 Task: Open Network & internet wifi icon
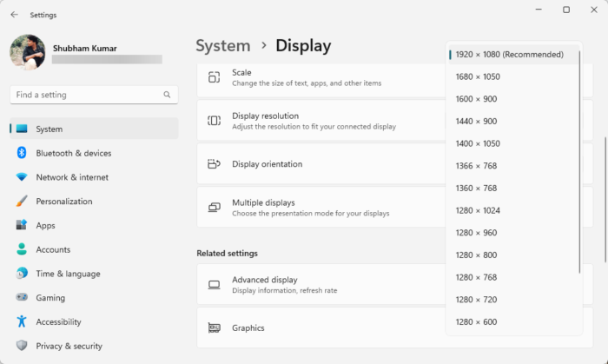point(22,177)
